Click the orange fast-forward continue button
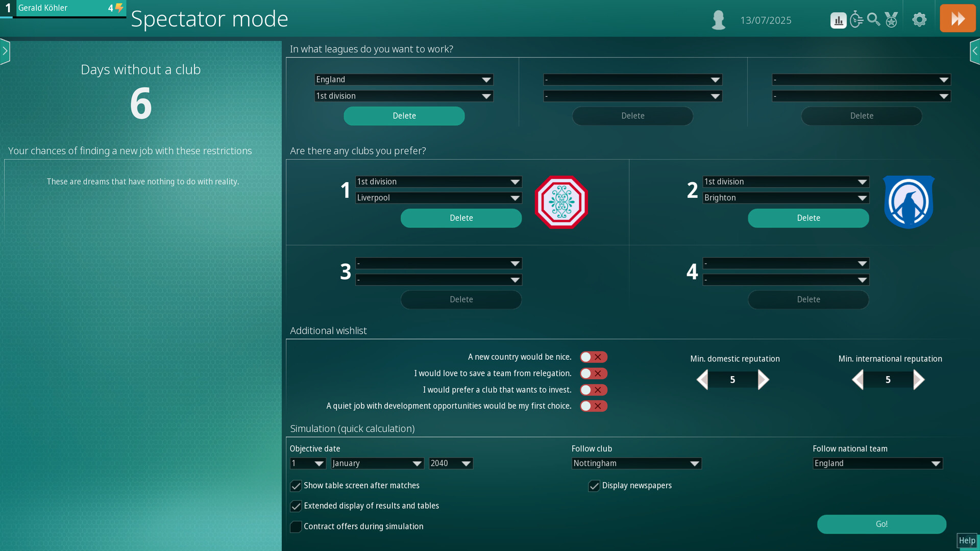This screenshot has width=980, height=551. pos(957,19)
